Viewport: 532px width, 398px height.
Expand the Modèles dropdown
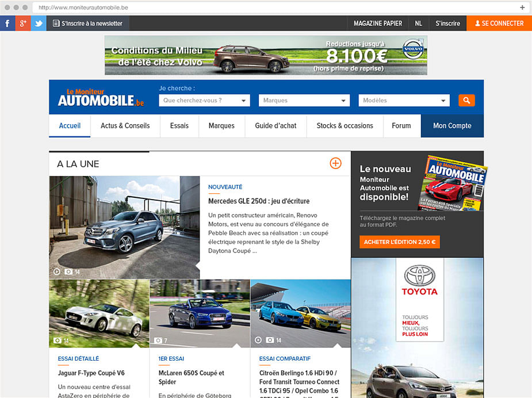tap(404, 101)
